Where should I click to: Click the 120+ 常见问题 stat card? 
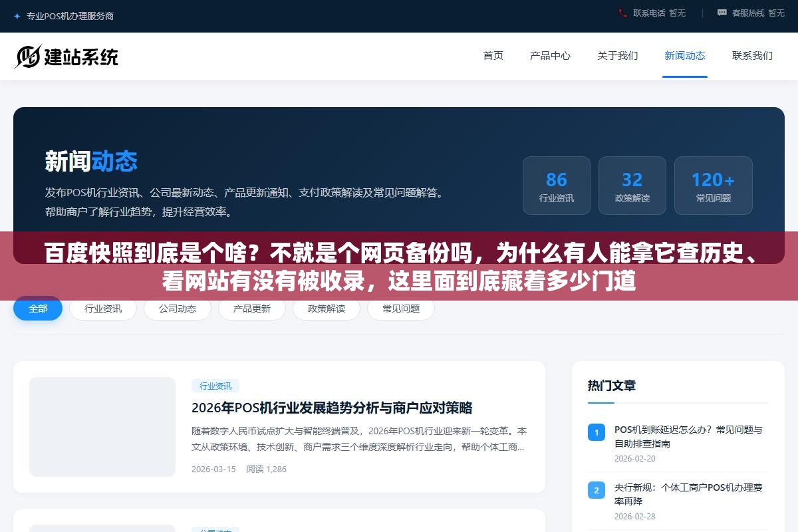click(x=714, y=186)
